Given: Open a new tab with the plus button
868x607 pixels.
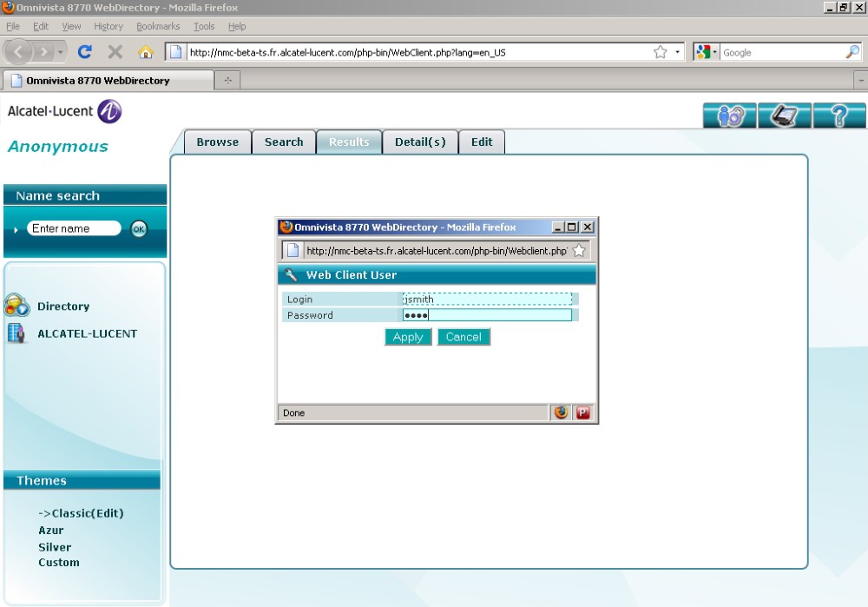Looking at the screenshot, I should point(227,80).
